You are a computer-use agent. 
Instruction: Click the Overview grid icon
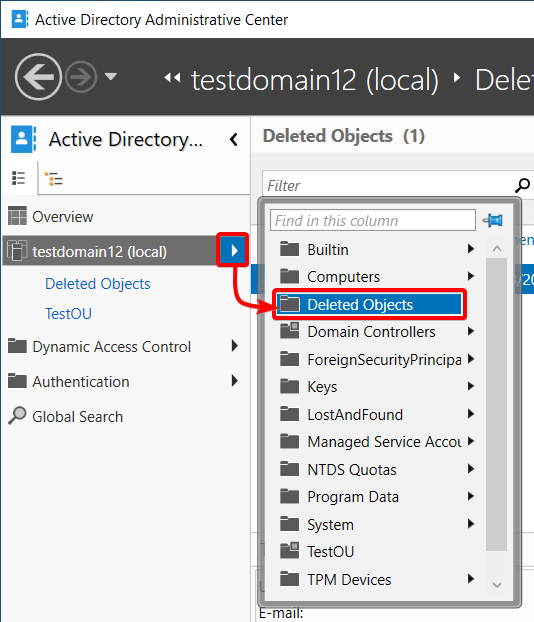click(17, 216)
